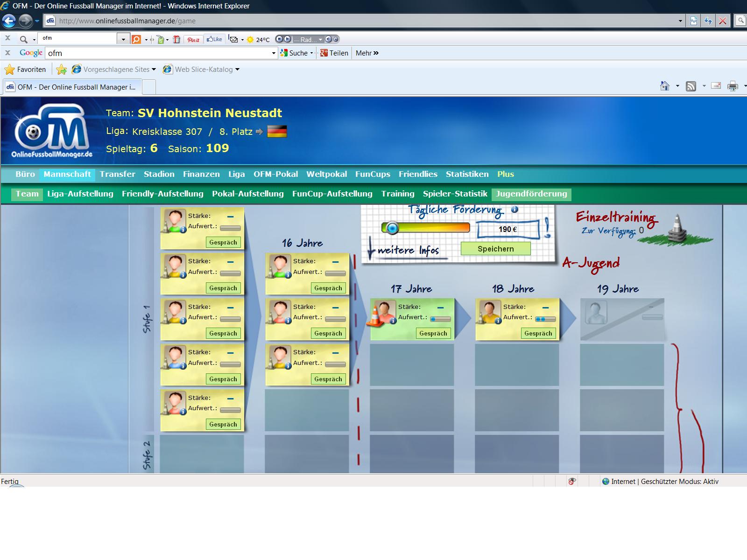Click the refresh page icon
The image size is (747, 560).
click(708, 21)
